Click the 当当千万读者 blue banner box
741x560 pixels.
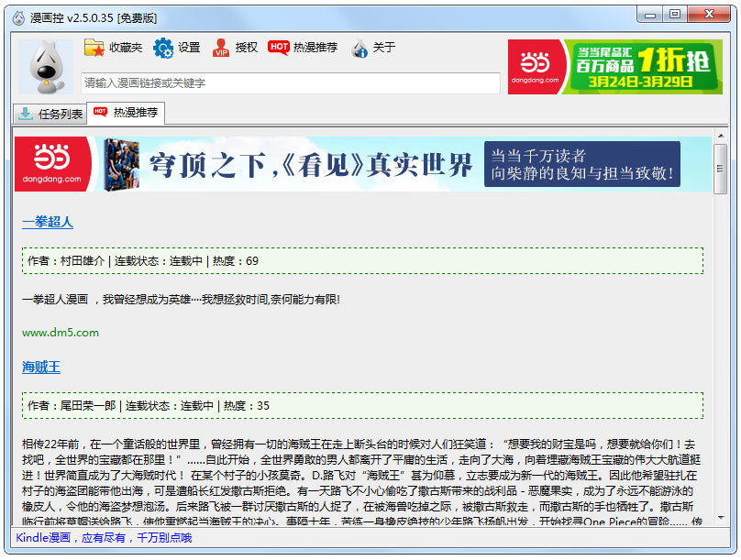582,164
